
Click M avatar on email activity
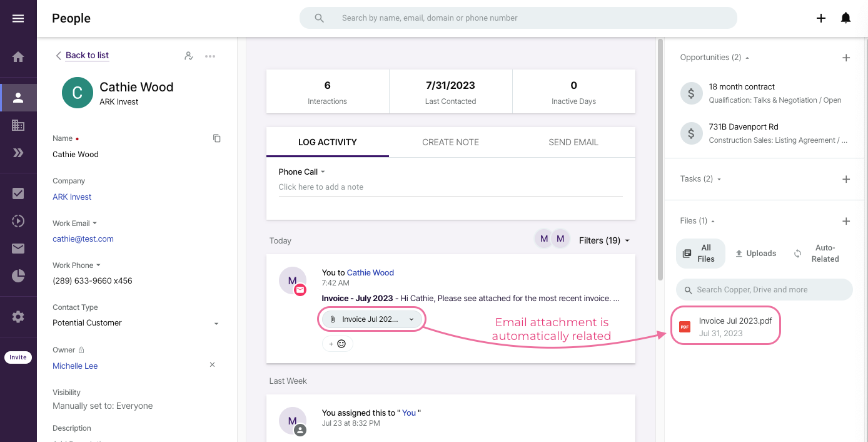point(293,281)
